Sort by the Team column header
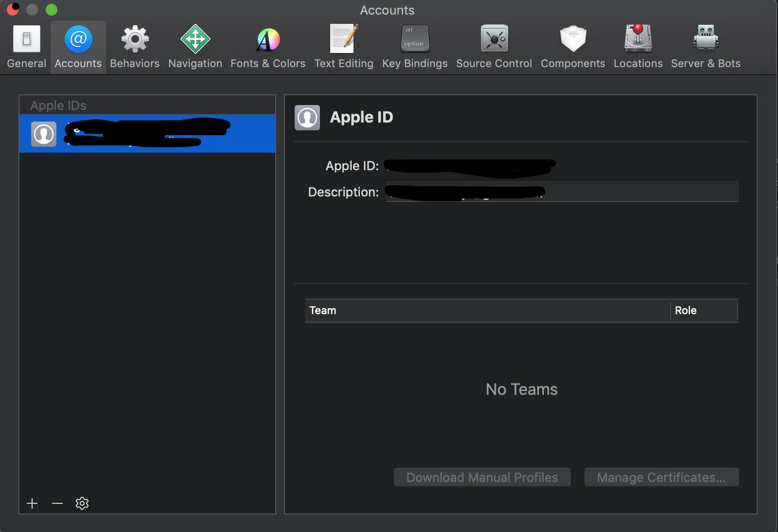The width and height of the screenshot is (778, 532). pos(488,311)
